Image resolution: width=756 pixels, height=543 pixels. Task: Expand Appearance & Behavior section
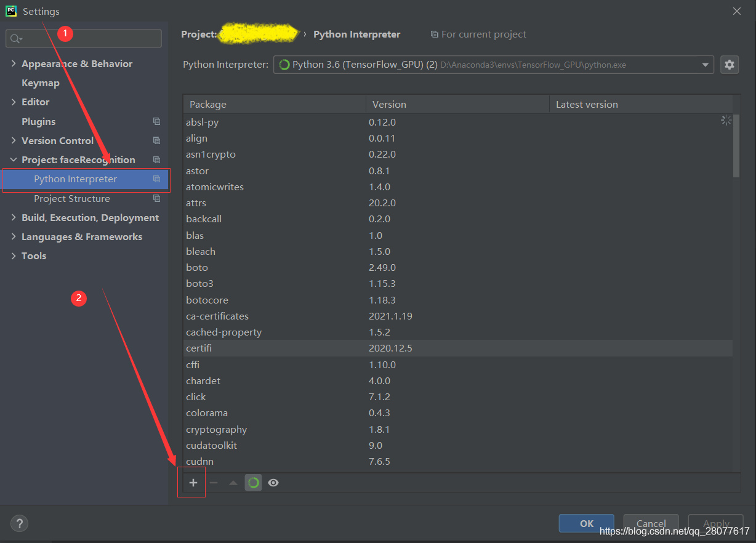(14, 63)
